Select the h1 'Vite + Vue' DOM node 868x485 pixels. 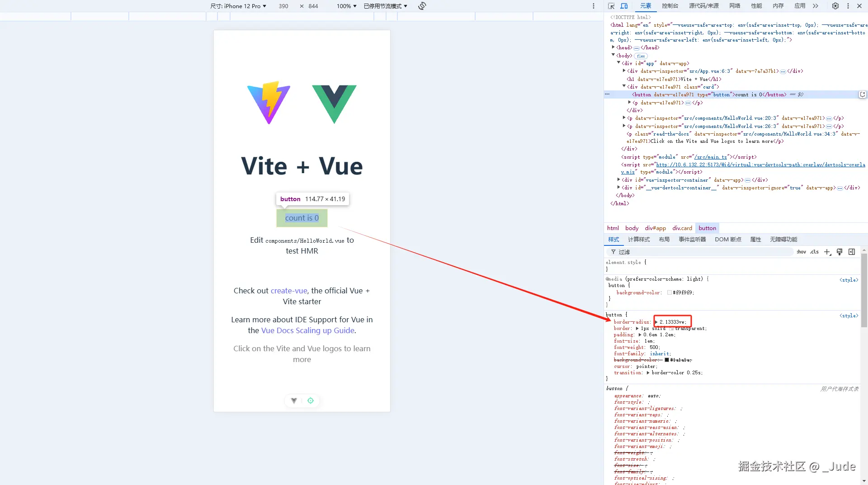click(674, 79)
